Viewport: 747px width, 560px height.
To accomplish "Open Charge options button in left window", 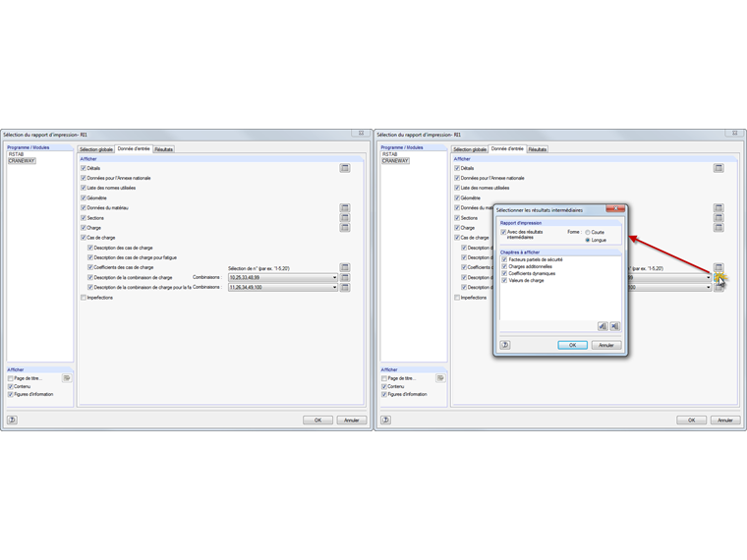I will pos(345,228).
